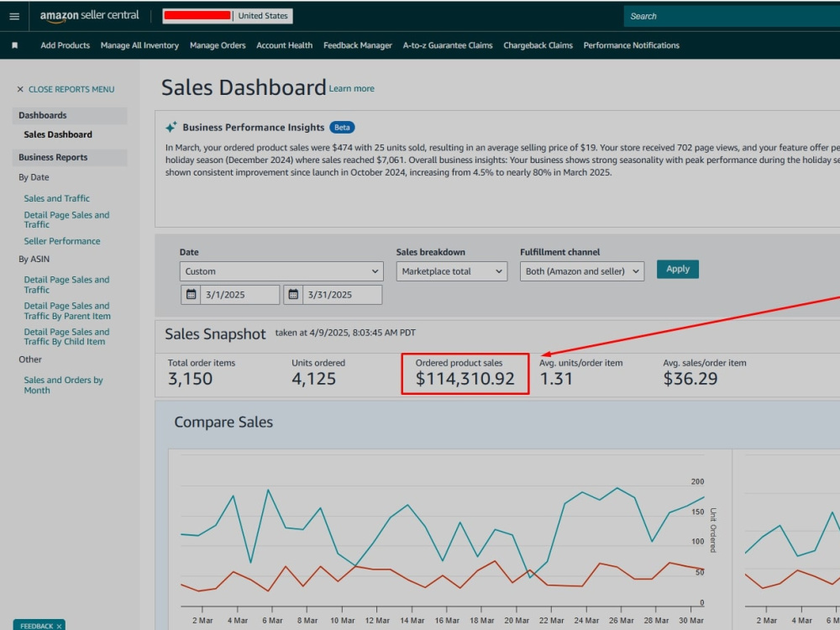Screen dimensions: 840x630
Task: Click the Unit Ordered axis label
Action: (x=713, y=530)
